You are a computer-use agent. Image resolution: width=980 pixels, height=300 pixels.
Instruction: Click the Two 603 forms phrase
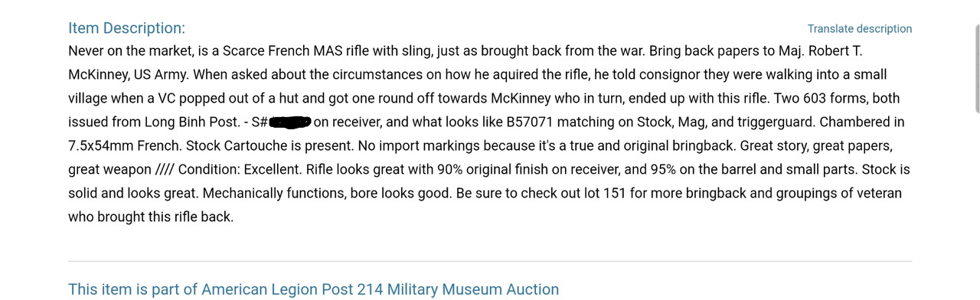[821, 99]
